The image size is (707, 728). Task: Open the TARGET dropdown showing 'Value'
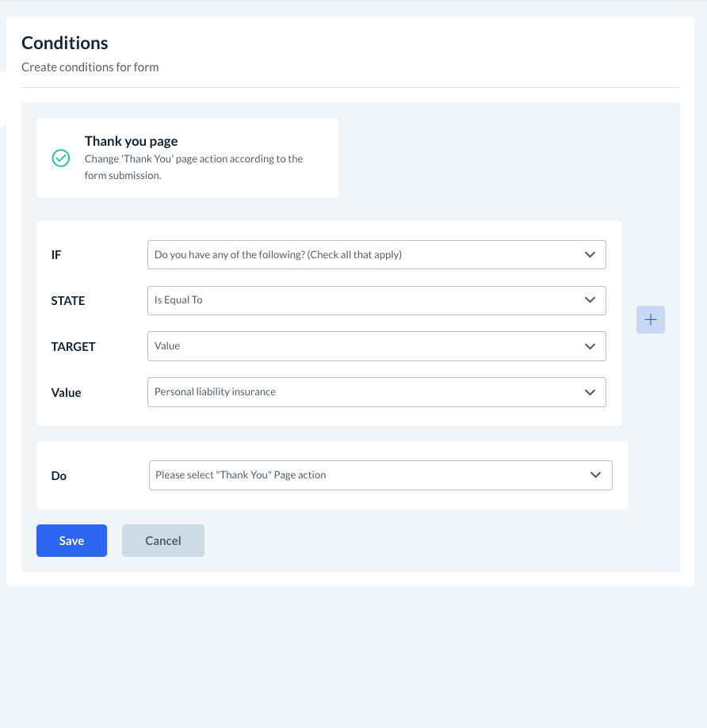click(365, 346)
